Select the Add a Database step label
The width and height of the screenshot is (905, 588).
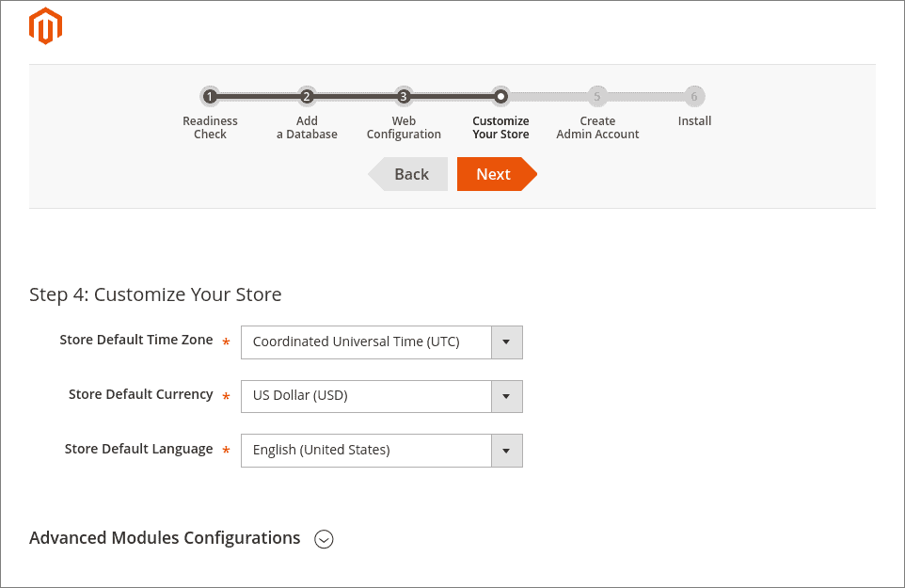coord(307,128)
